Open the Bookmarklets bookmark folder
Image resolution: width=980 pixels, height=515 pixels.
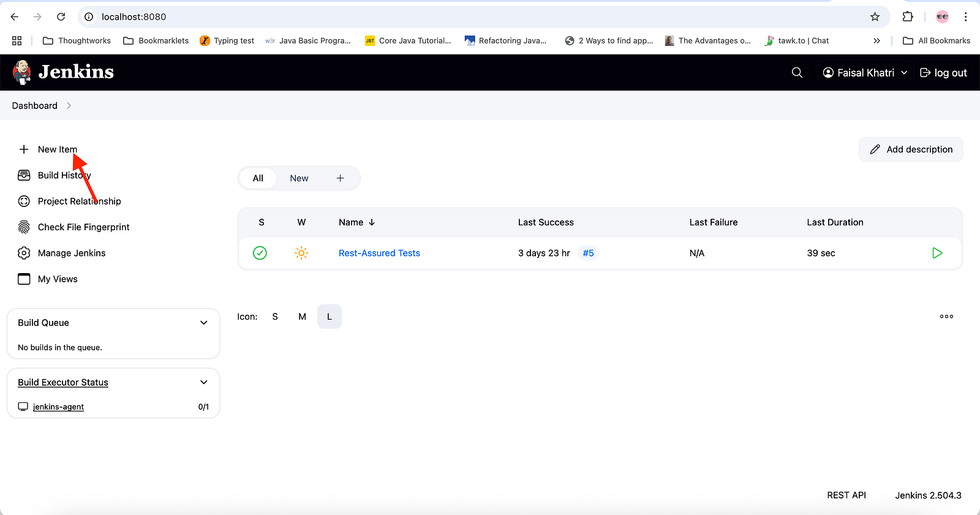click(156, 40)
